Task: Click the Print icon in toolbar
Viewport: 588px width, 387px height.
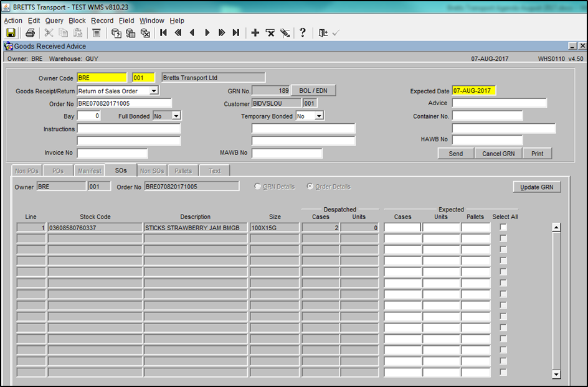Action: [x=30, y=33]
